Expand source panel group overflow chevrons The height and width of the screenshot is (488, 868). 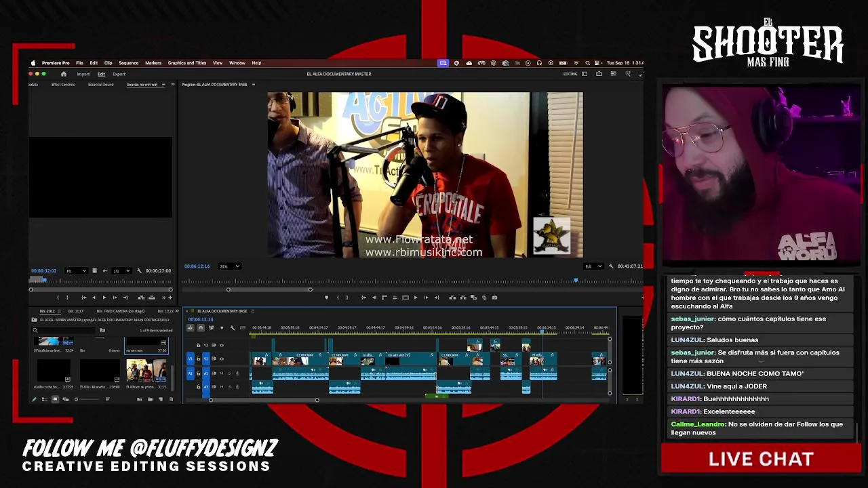coord(172,85)
